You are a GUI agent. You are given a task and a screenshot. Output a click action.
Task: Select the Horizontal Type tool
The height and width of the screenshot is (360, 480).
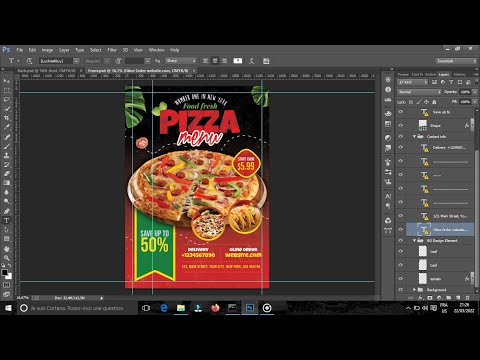(x=6, y=220)
